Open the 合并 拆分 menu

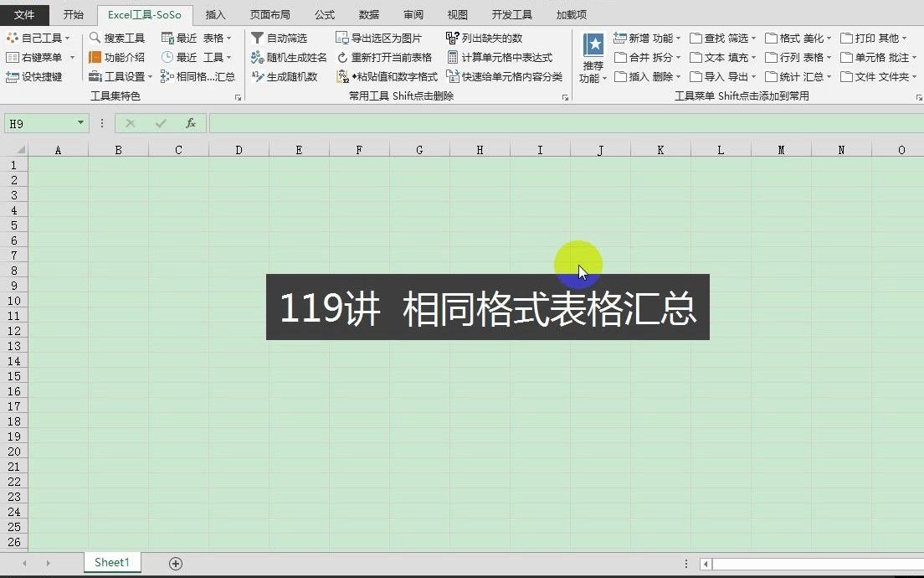[x=647, y=57]
